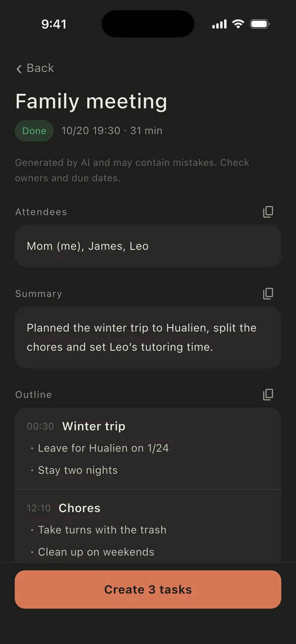This screenshot has width=296, height=644.
Task: Tap the Family meeting title
Action: point(91,101)
